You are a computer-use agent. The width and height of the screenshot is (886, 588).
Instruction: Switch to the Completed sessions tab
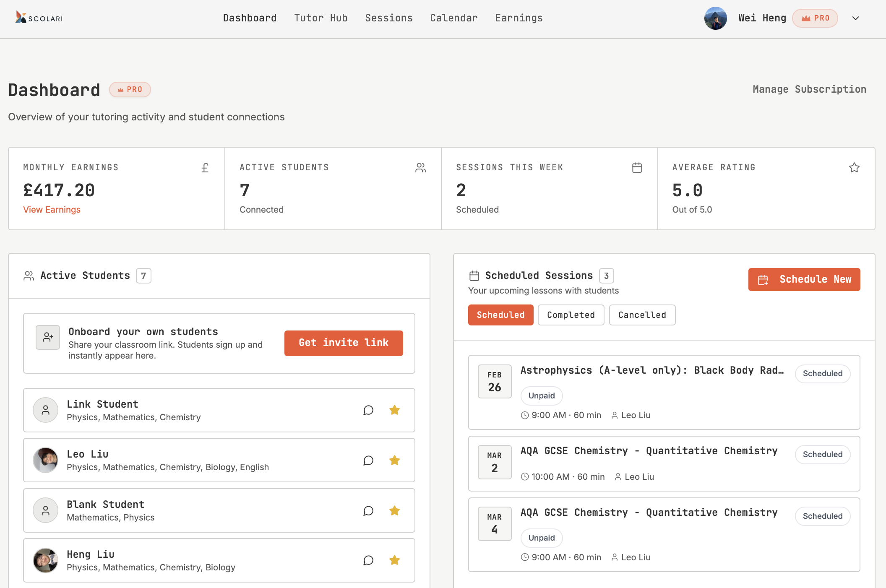571,315
